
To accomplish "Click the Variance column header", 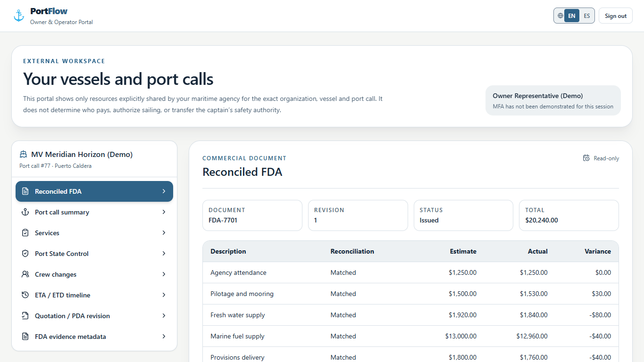I will coord(598,251).
